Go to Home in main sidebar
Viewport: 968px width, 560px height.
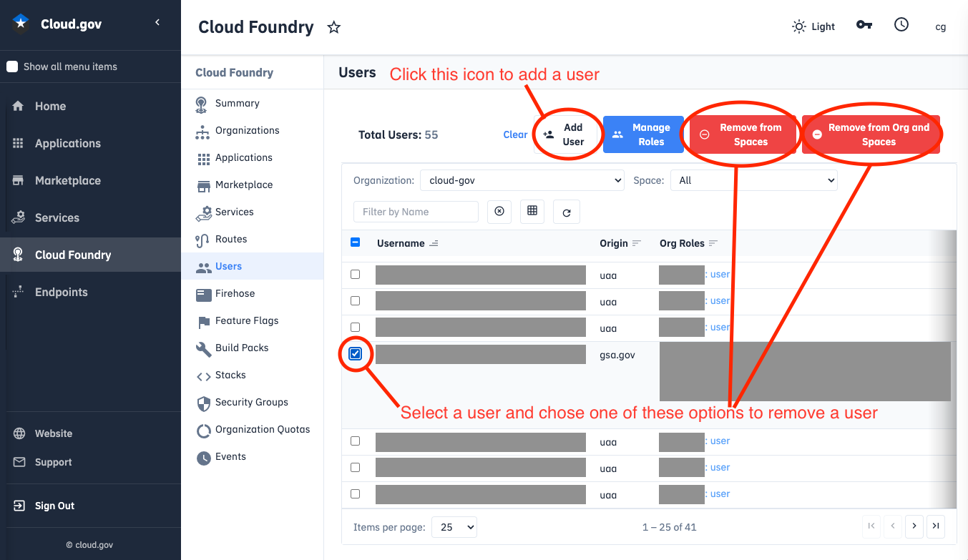tap(90, 106)
